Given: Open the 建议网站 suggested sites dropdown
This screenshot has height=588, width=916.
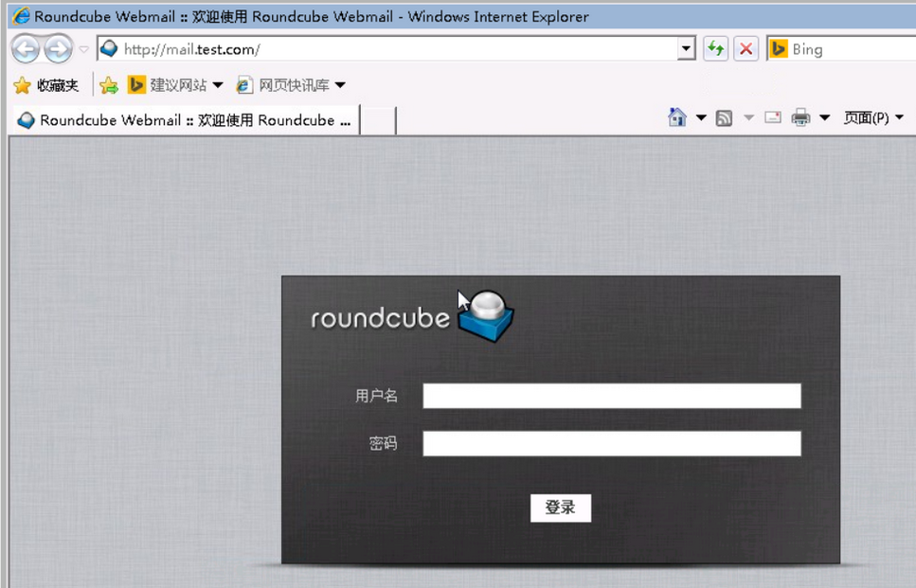Looking at the screenshot, I should pos(175,85).
